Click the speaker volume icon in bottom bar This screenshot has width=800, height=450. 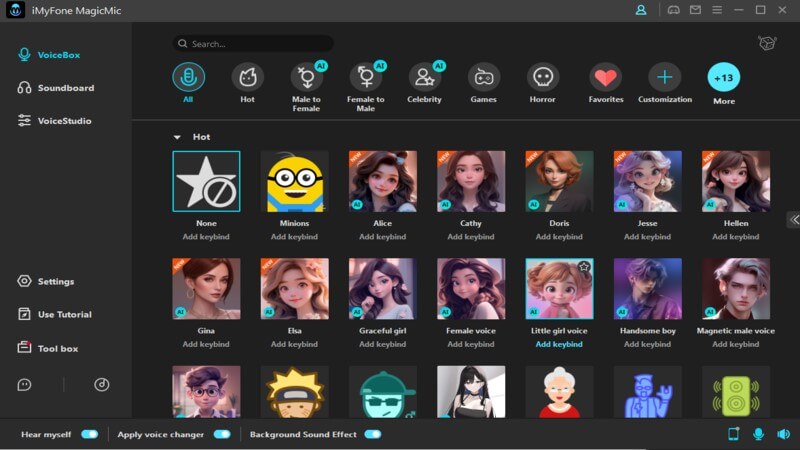(x=783, y=434)
